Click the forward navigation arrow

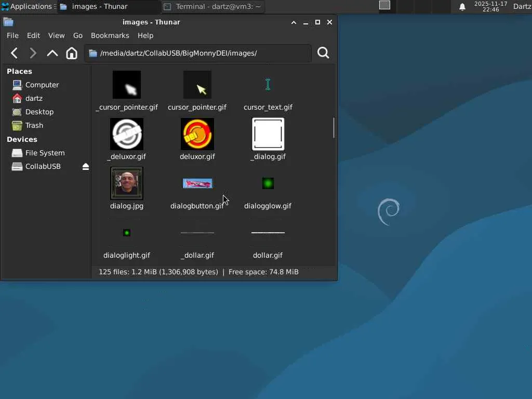pyautogui.click(x=33, y=54)
